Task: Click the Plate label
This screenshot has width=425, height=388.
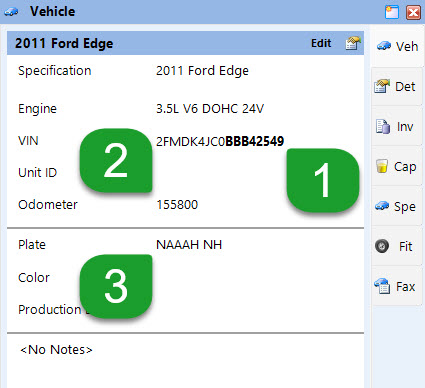Action: [x=32, y=245]
